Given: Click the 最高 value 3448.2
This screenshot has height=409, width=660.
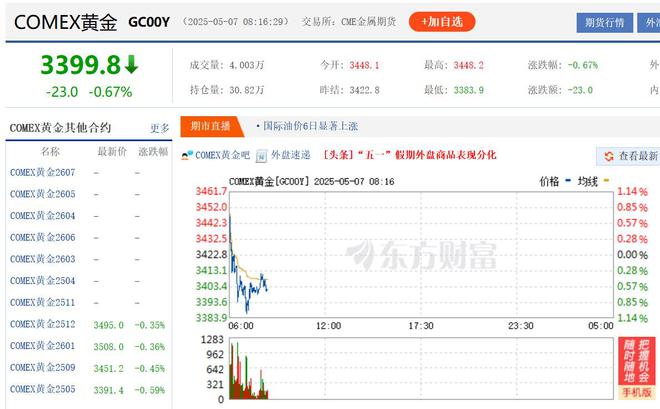Looking at the screenshot, I should point(468,65).
